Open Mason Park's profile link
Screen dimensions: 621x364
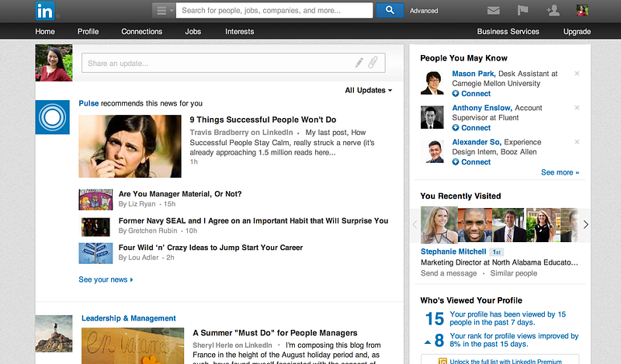coord(474,74)
